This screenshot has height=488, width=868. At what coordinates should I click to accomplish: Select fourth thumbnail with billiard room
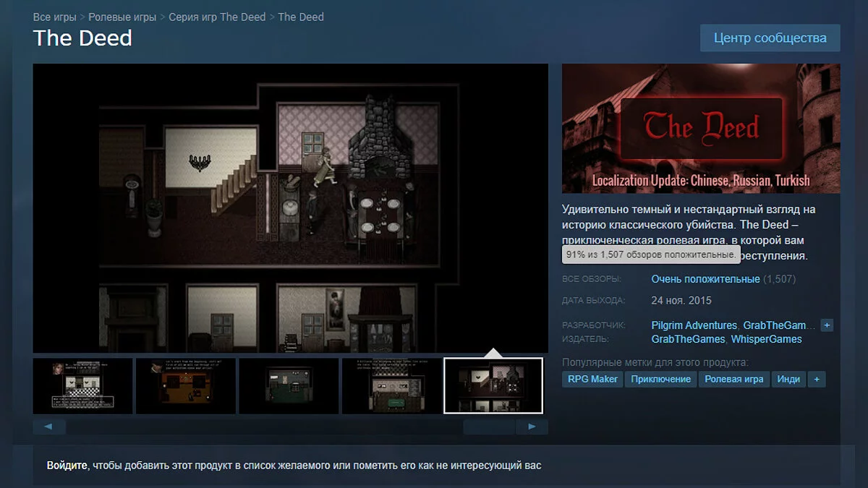click(x=391, y=386)
